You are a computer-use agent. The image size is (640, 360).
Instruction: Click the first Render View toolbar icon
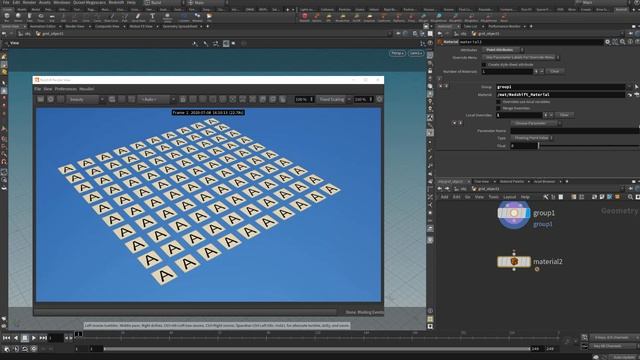40,99
